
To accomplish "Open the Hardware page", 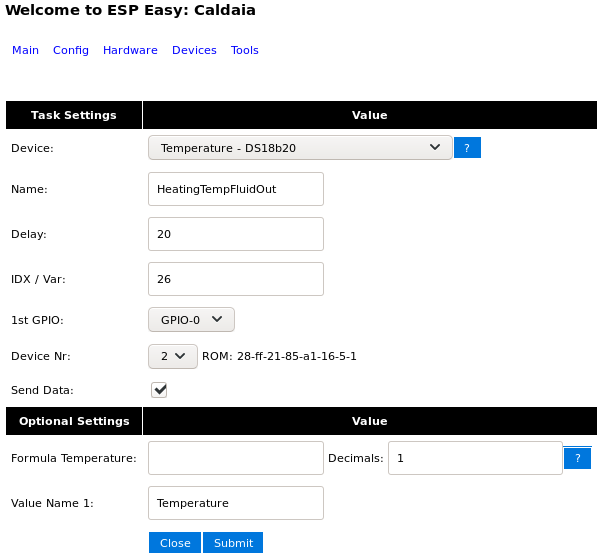I will coord(130,50).
